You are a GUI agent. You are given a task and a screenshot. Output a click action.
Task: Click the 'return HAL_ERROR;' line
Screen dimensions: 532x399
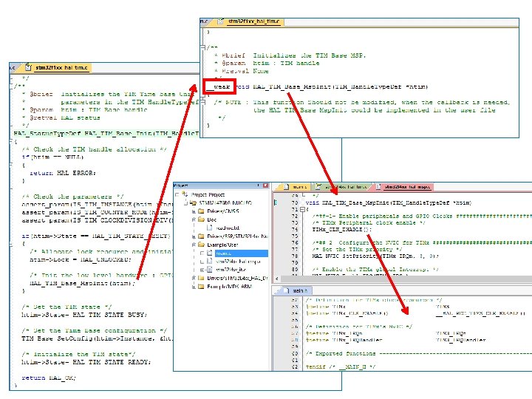(x=63, y=173)
